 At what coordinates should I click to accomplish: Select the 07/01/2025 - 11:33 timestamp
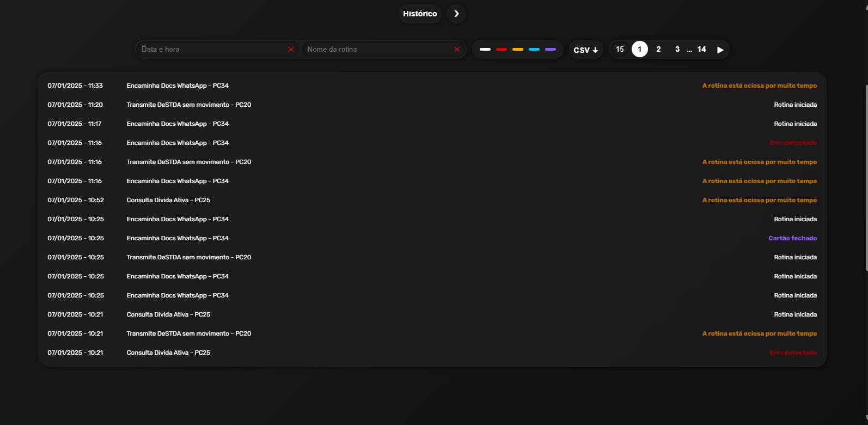coord(75,86)
